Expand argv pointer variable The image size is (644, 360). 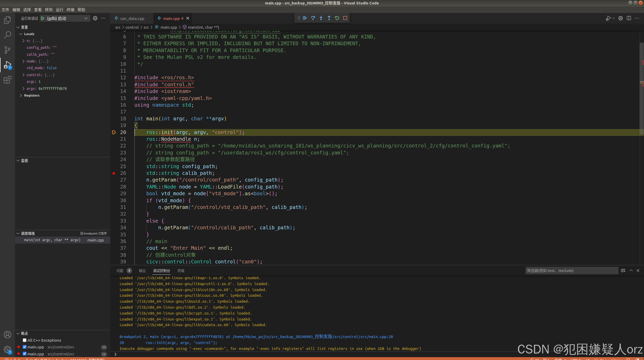24,89
